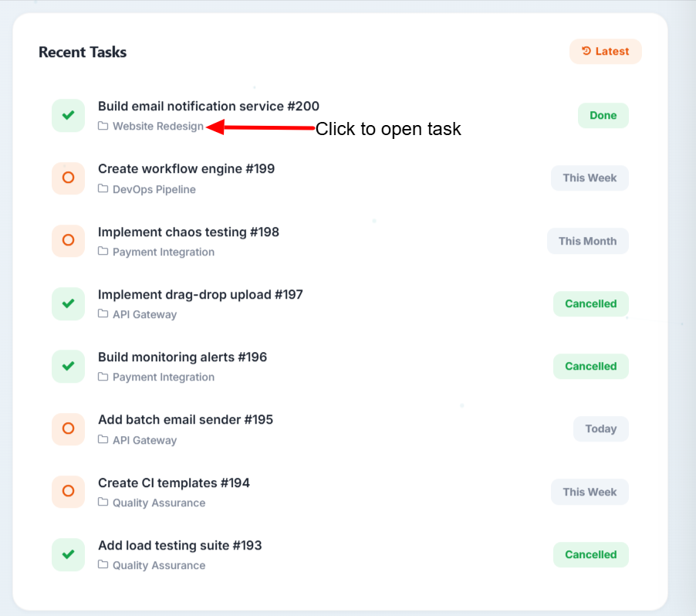Image resolution: width=696 pixels, height=616 pixels.
Task: Click the Payment Integration project label under #196
Action: click(x=162, y=377)
